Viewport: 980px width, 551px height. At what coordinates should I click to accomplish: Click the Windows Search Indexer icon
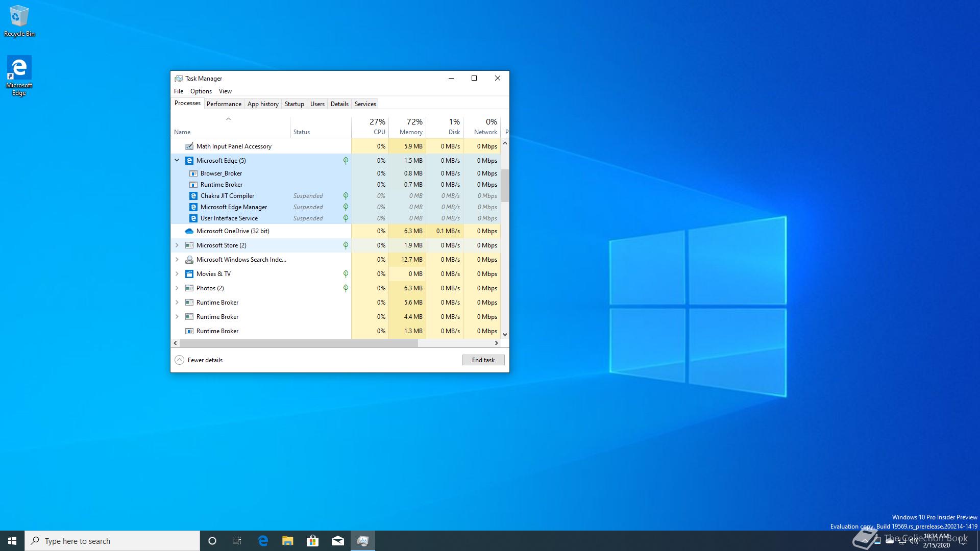point(189,260)
